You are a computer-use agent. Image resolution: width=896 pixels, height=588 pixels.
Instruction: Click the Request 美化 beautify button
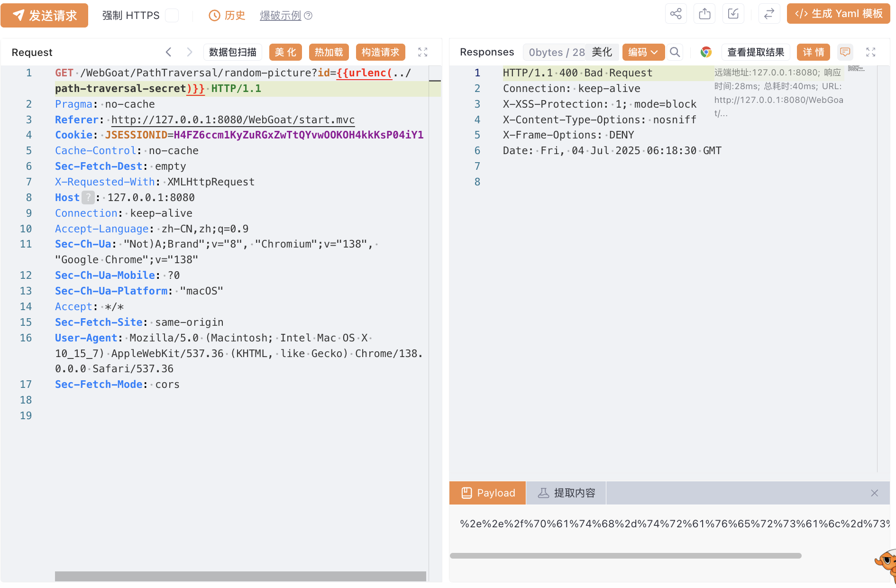tap(285, 52)
